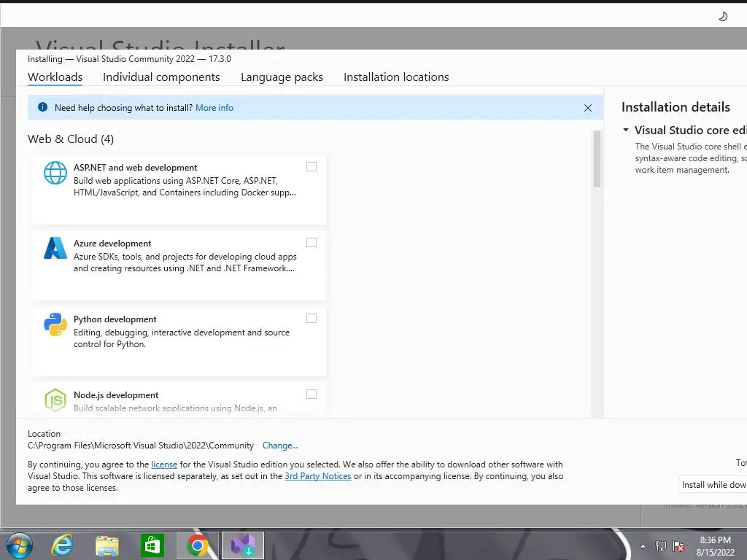Check Node.js development workload
The height and width of the screenshot is (560, 747).
(x=311, y=394)
